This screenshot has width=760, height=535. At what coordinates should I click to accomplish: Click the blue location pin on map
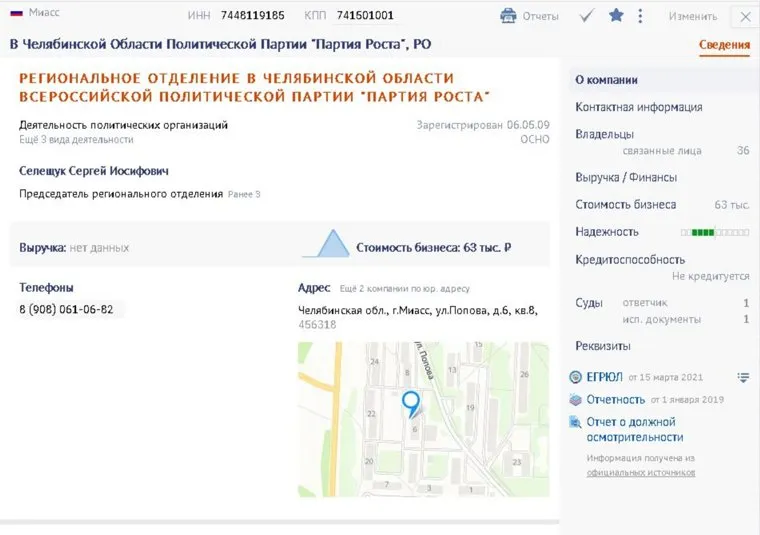pos(410,403)
